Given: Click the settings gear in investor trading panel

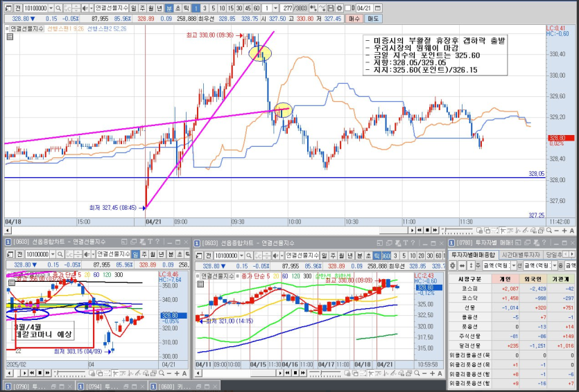Looking at the screenshot, I should coord(453,265).
